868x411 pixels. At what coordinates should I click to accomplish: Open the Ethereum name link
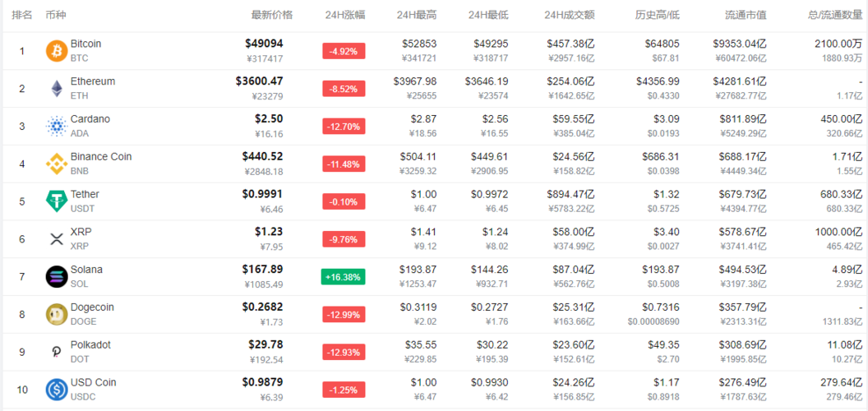92,81
